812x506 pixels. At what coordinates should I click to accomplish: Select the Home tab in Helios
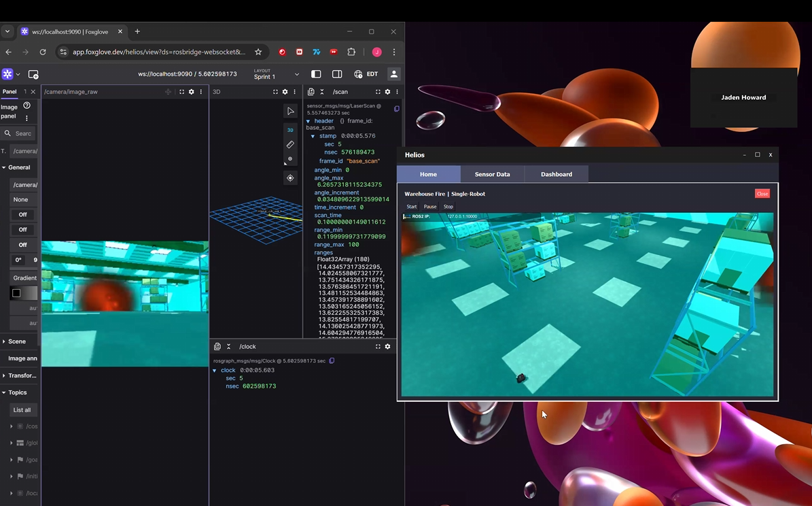pyautogui.click(x=428, y=174)
